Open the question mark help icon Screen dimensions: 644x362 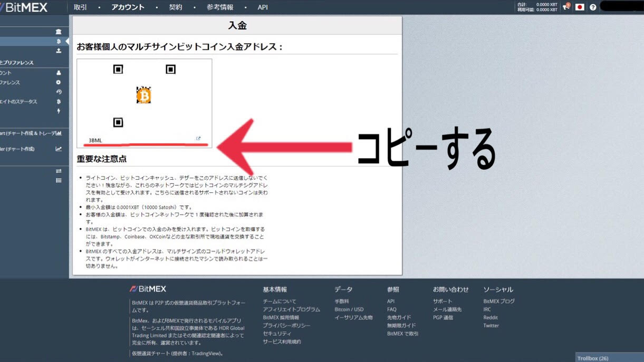(593, 7)
